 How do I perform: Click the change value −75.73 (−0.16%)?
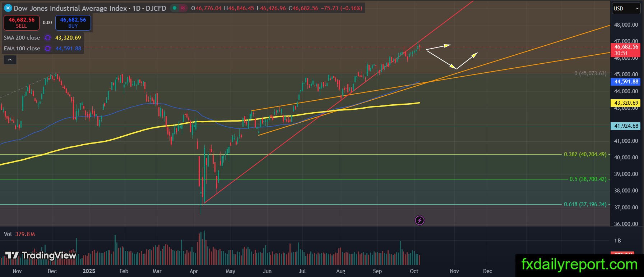tap(341, 8)
